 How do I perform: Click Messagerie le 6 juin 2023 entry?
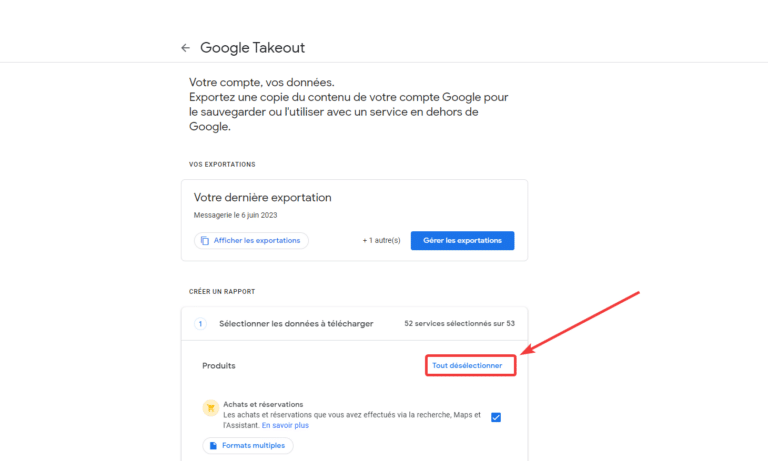click(x=235, y=215)
